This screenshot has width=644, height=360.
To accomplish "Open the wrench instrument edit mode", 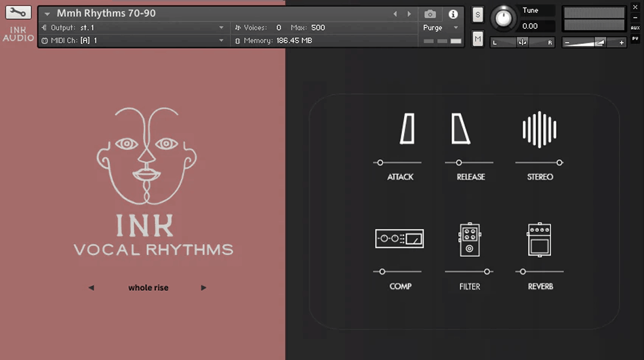I will coord(18,12).
